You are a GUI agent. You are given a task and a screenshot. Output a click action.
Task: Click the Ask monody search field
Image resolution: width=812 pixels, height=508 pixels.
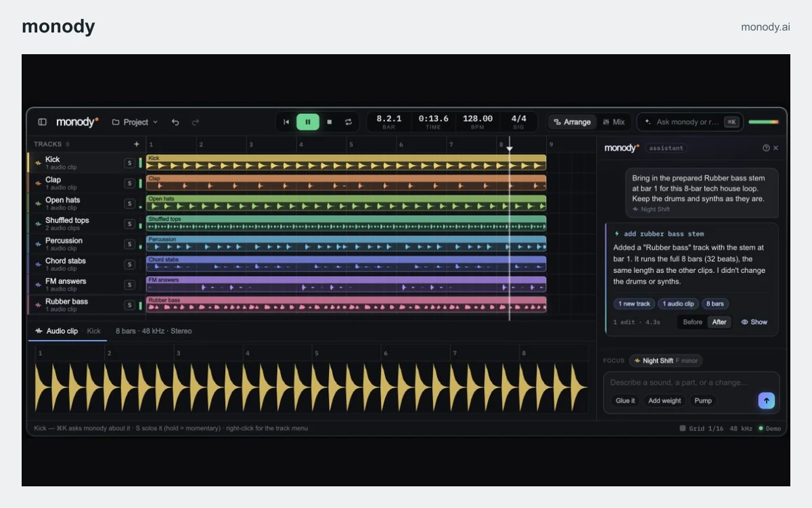point(689,122)
